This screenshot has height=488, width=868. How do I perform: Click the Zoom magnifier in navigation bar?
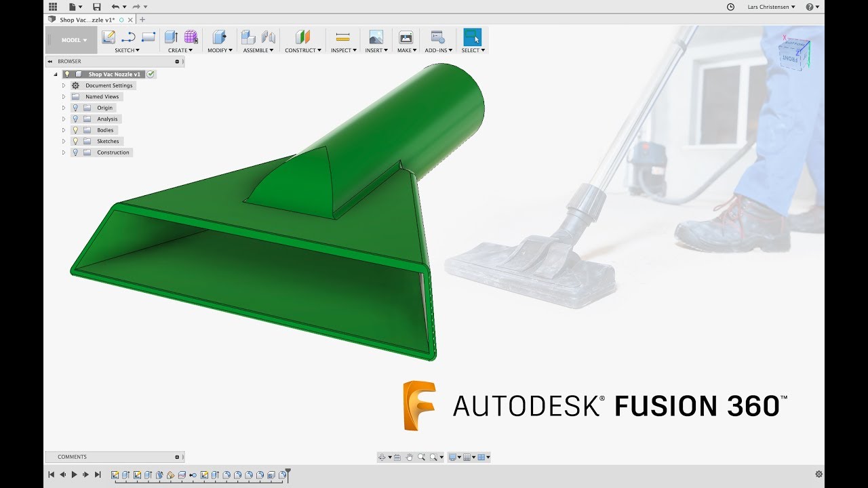click(421, 457)
